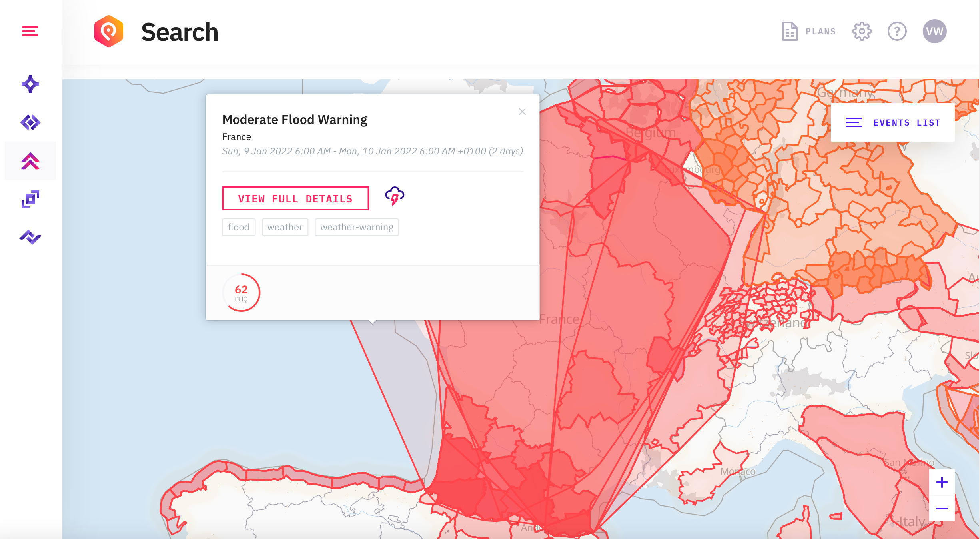Click the help question mark icon

pyautogui.click(x=896, y=30)
